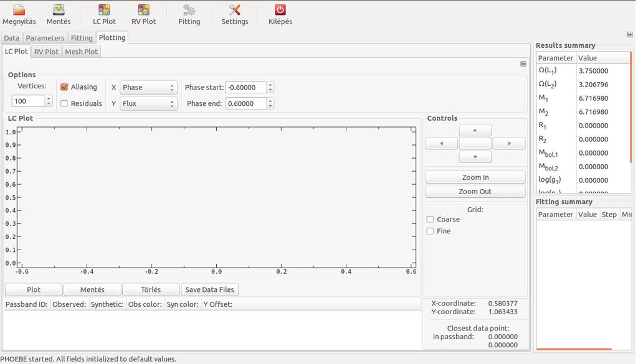Adjust Vertices spinner arrows
Viewport: 638px width, 364px height.
49,101
